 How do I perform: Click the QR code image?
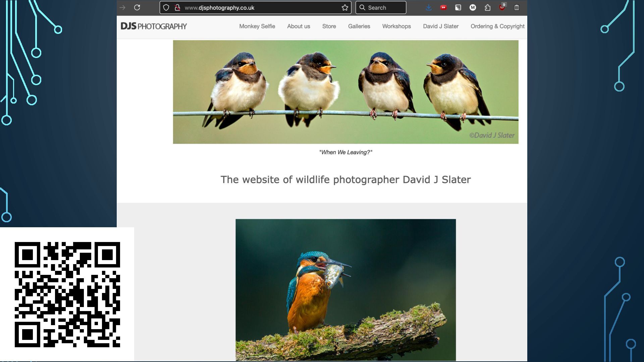pyautogui.click(x=67, y=294)
